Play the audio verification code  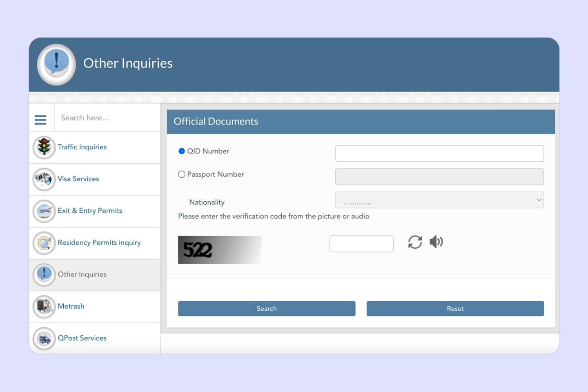click(436, 242)
